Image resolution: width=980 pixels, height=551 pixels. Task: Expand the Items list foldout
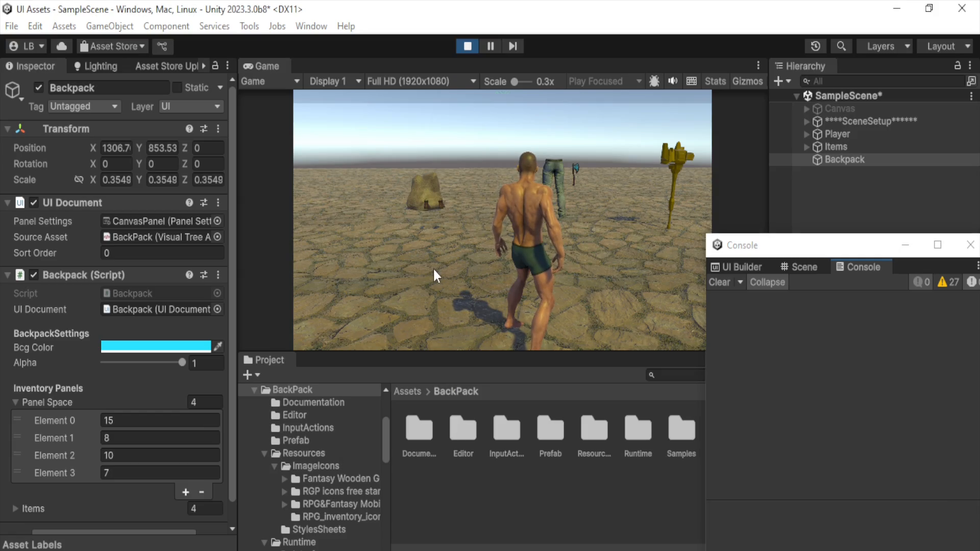pos(15,509)
